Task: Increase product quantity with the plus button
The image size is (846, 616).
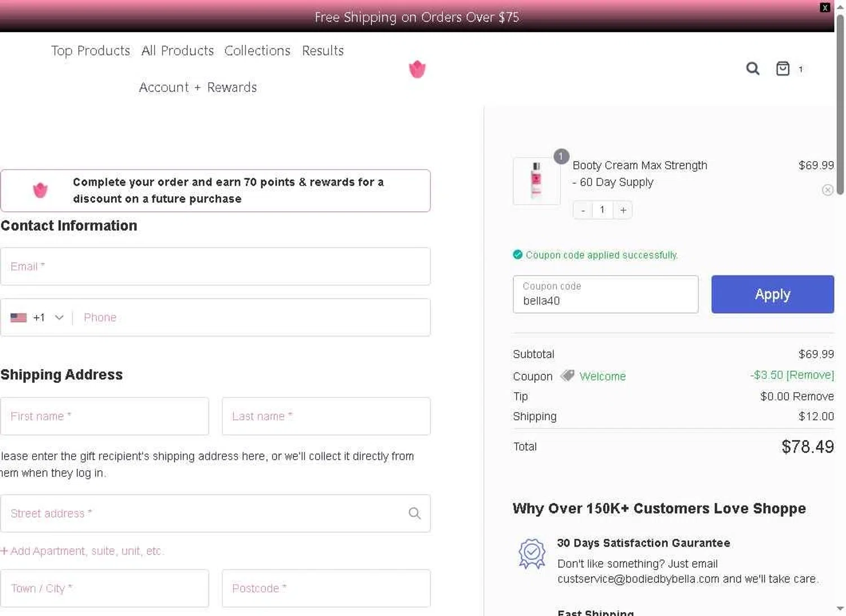Action: pyautogui.click(x=623, y=210)
